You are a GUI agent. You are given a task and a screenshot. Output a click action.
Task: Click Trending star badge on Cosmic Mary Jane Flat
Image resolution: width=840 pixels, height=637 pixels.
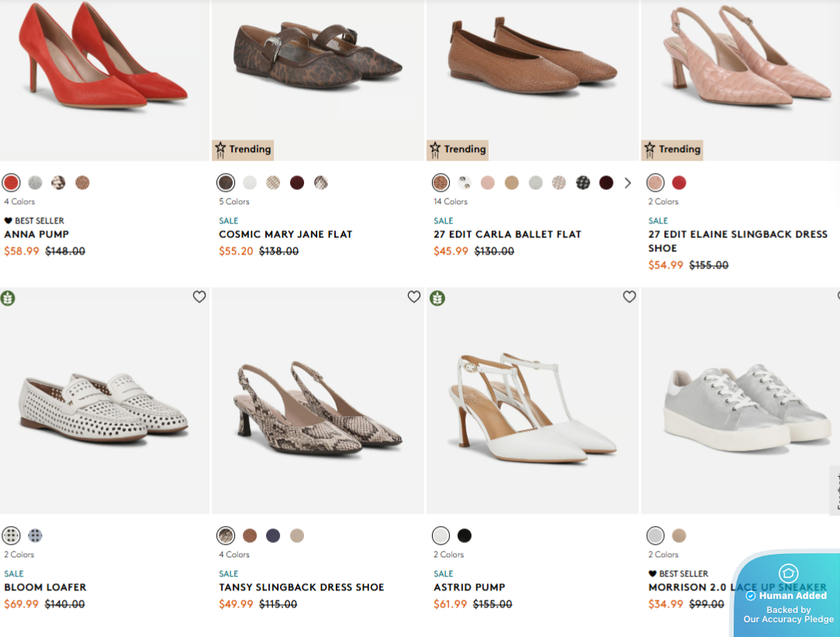tap(244, 150)
